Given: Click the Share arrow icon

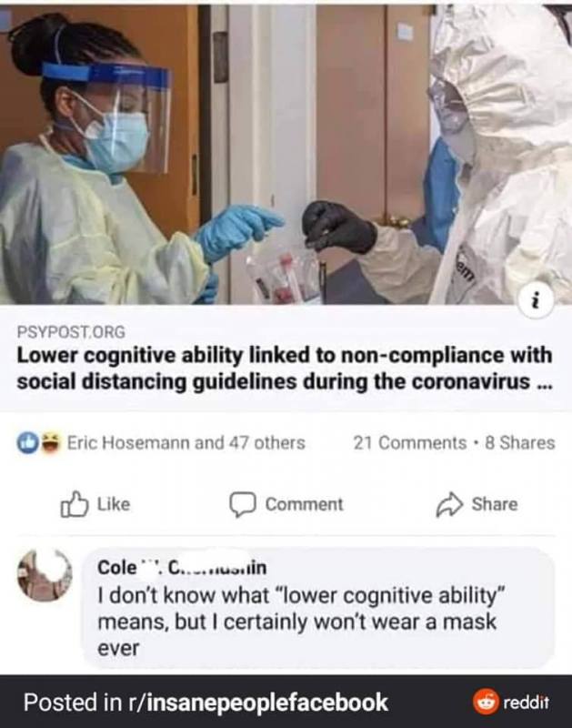Looking at the screenshot, I should pyautogui.click(x=449, y=505).
